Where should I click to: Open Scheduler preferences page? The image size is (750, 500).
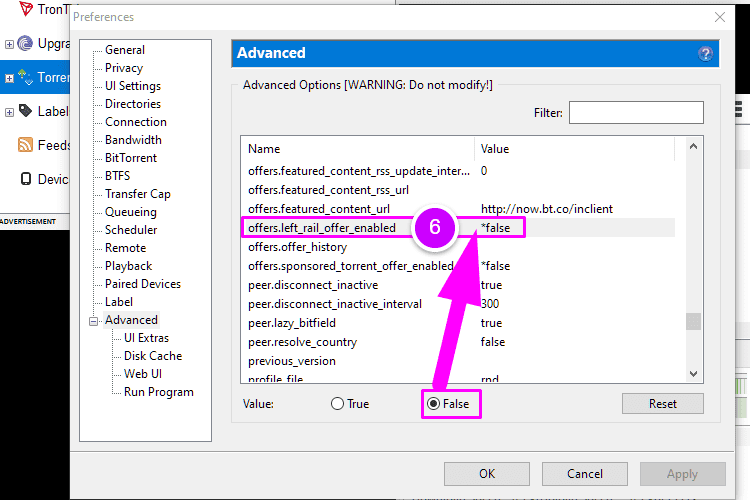point(131,230)
